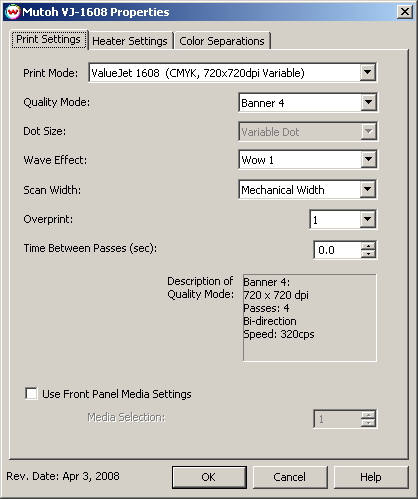
Task: Expand the Quality Mode dropdown arrow
Action: click(x=368, y=102)
